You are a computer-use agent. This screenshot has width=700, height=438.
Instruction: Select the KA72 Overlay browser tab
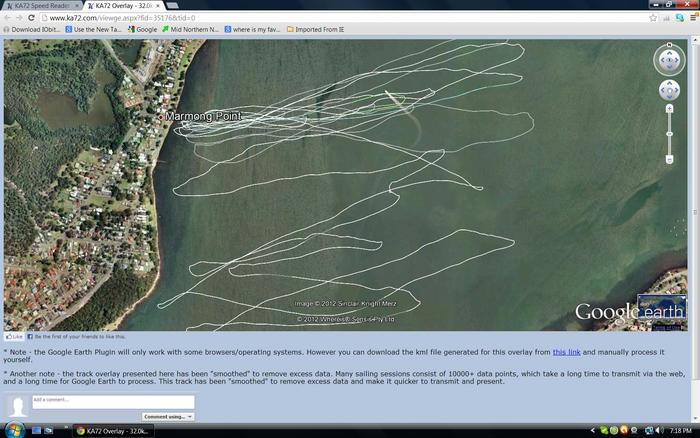pos(118,6)
